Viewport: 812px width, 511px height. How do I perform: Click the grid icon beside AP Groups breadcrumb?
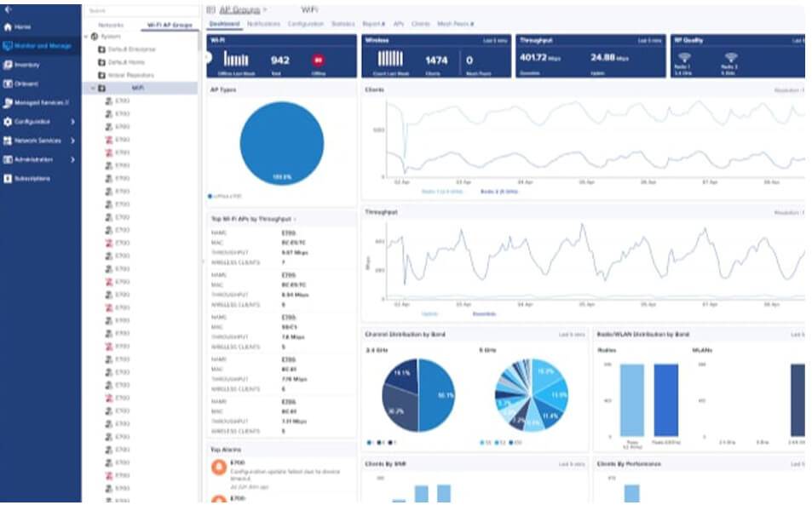[210, 10]
